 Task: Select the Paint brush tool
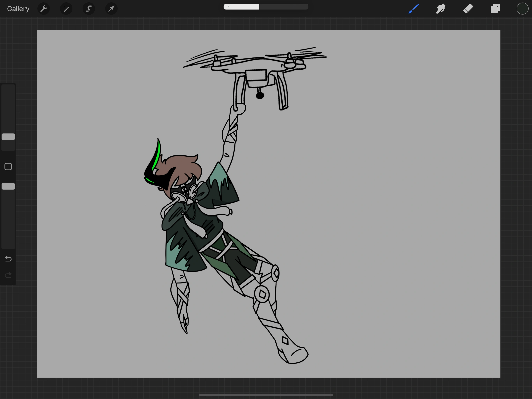point(414,9)
